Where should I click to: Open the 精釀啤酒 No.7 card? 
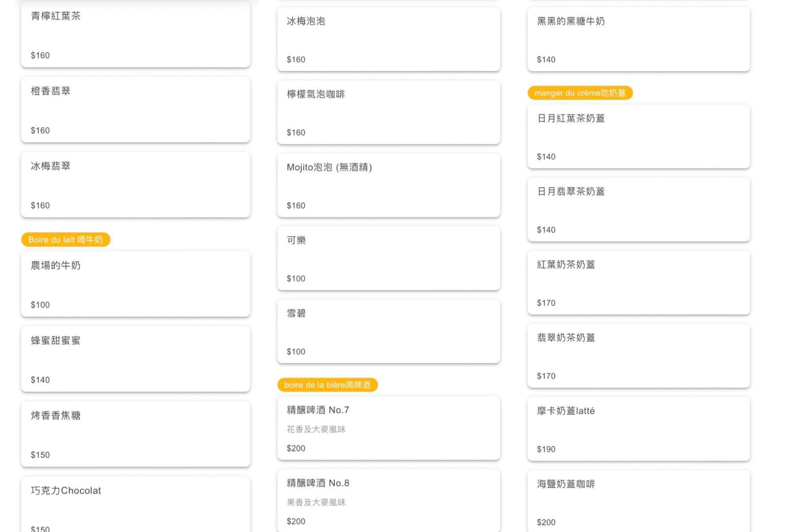389,428
